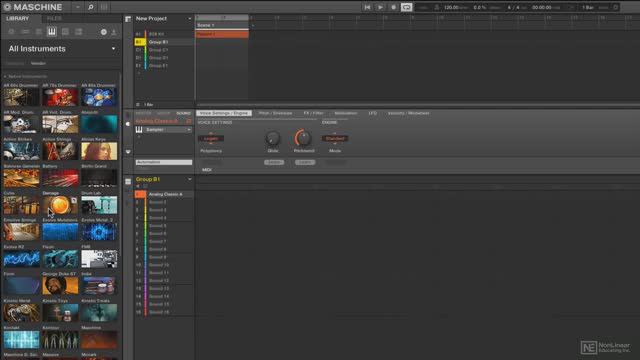Select the Projects file type icon
This screenshot has width=640, height=360.
click(11, 31)
